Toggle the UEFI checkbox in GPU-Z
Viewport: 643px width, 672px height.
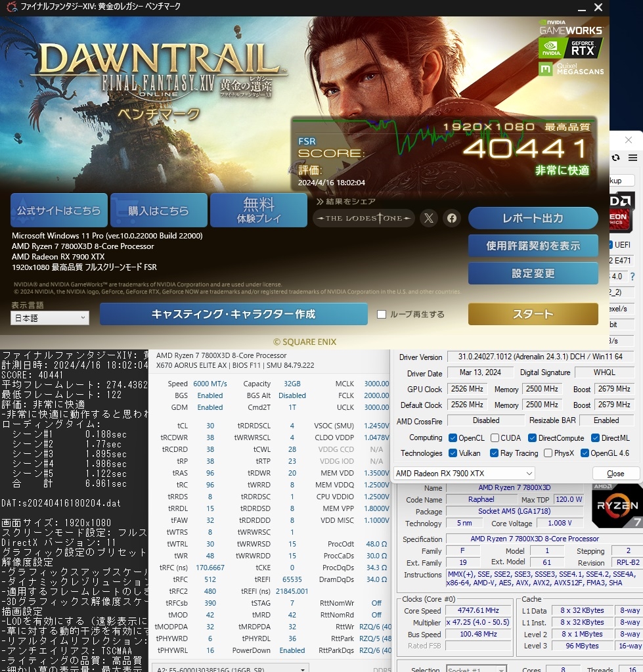pyautogui.click(x=611, y=245)
